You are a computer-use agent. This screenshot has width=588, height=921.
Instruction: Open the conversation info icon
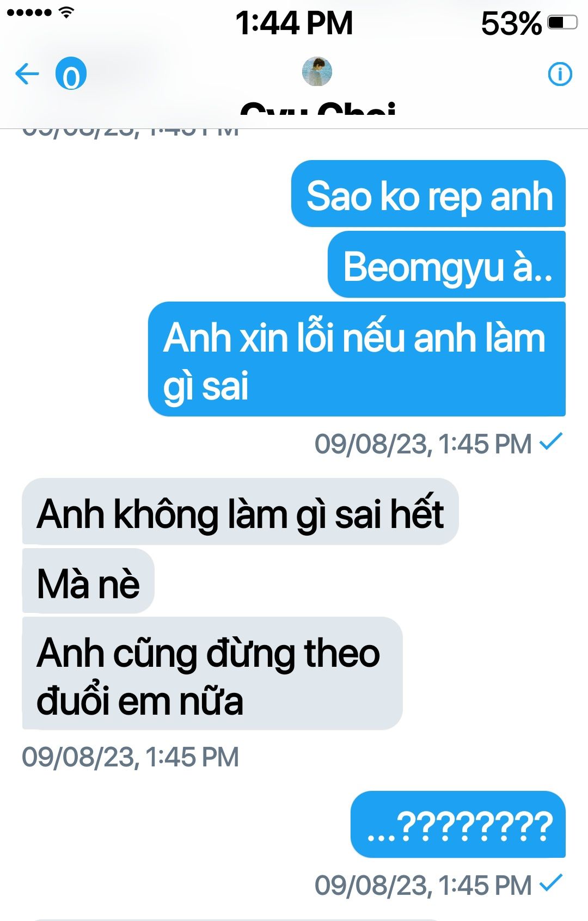pyautogui.click(x=560, y=74)
